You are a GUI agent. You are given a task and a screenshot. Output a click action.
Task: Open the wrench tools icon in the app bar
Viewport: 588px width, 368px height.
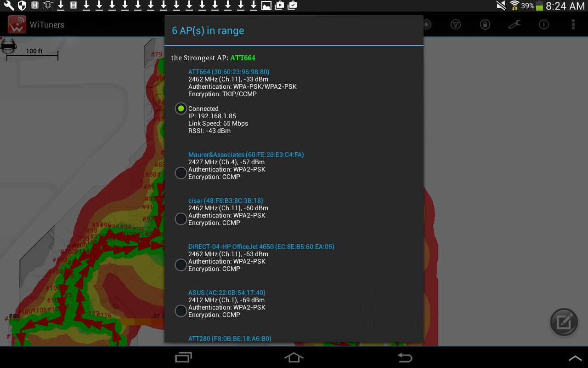coord(514,25)
